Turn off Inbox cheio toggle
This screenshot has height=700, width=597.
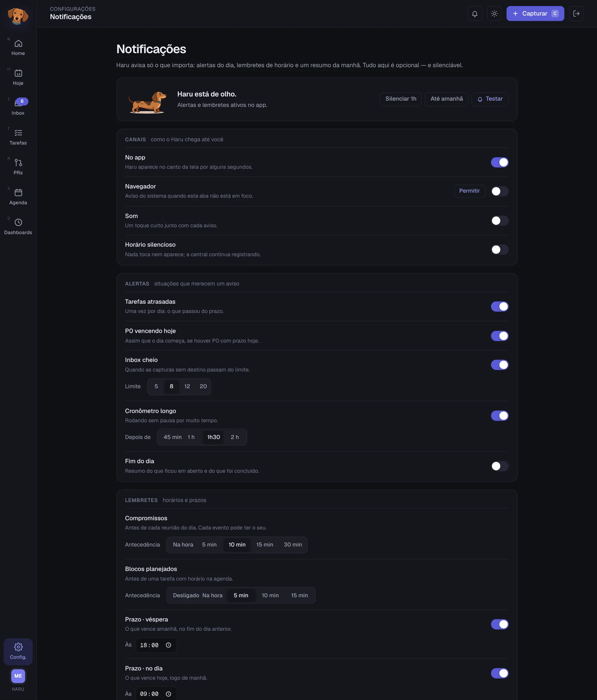499,365
